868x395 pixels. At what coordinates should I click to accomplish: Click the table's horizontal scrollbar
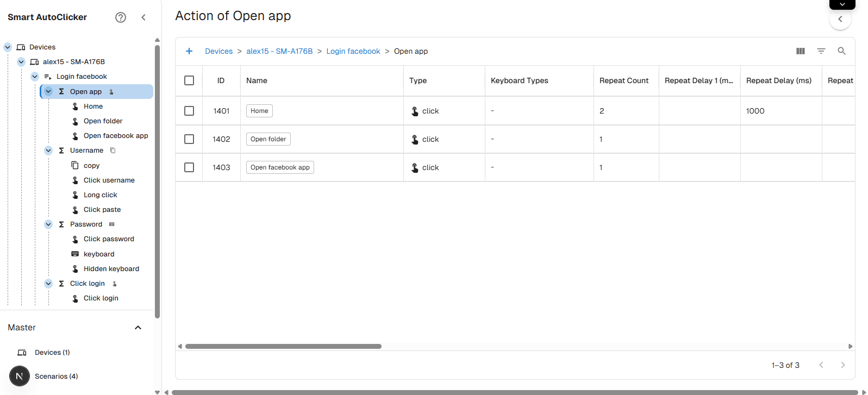coord(283,346)
